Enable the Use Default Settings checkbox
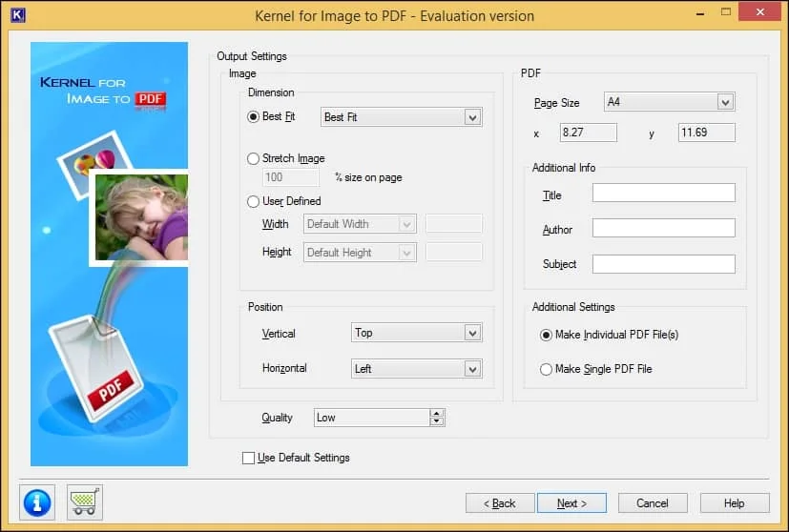 pyautogui.click(x=248, y=458)
